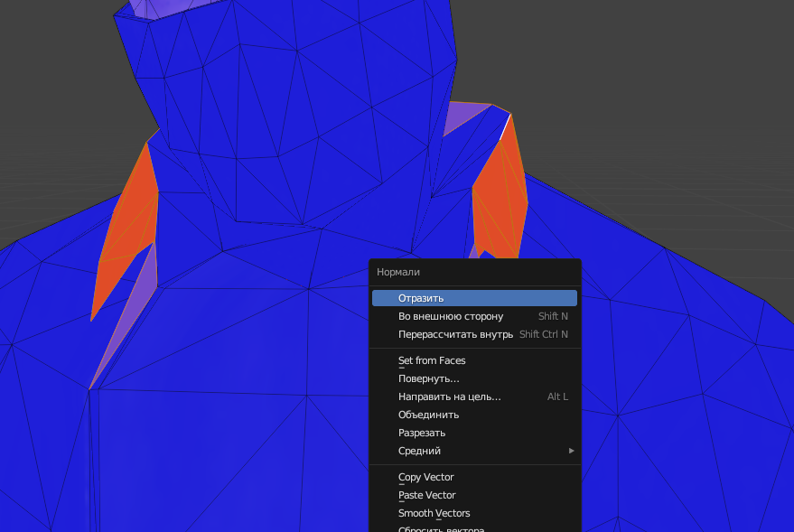Screen dimensions: 794x532
Task: Choose Отразить in the Нормали menu
Action: click(x=421, y=298)
